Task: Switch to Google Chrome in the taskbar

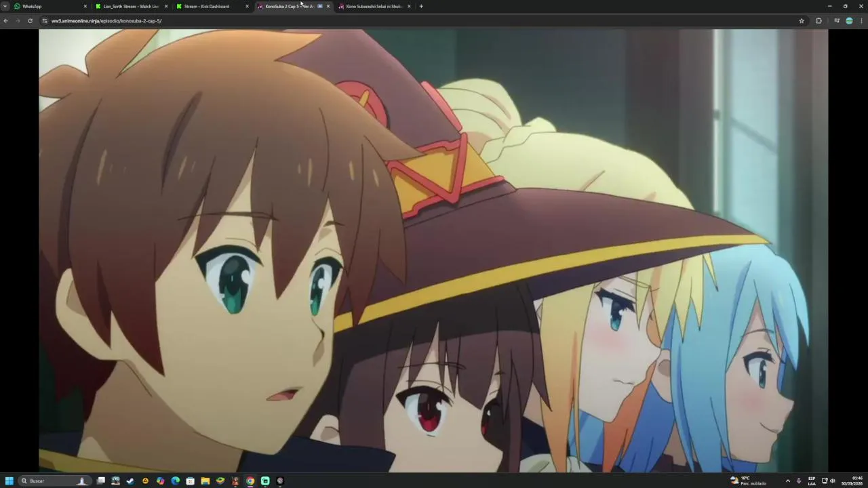Action: [x=250, y=481]
